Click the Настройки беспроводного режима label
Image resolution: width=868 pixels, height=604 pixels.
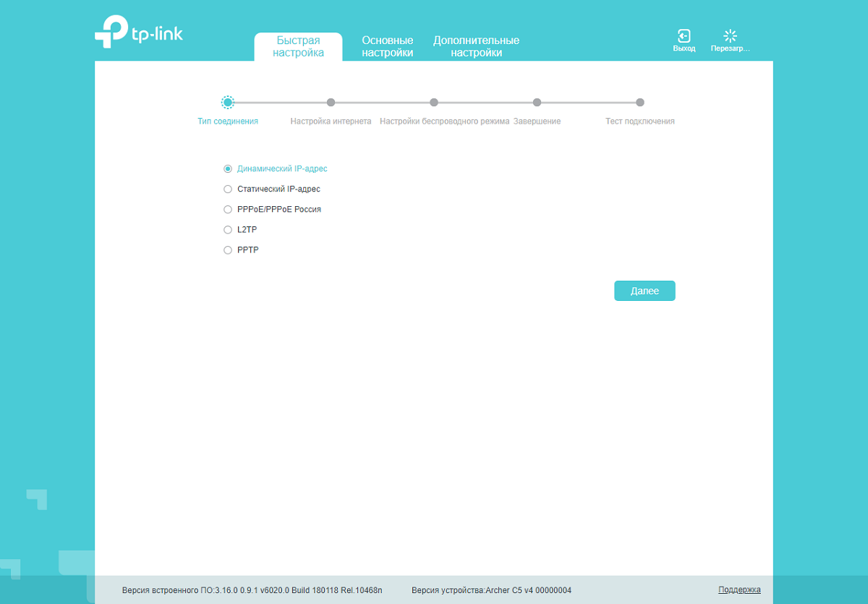tap(445, 122)
